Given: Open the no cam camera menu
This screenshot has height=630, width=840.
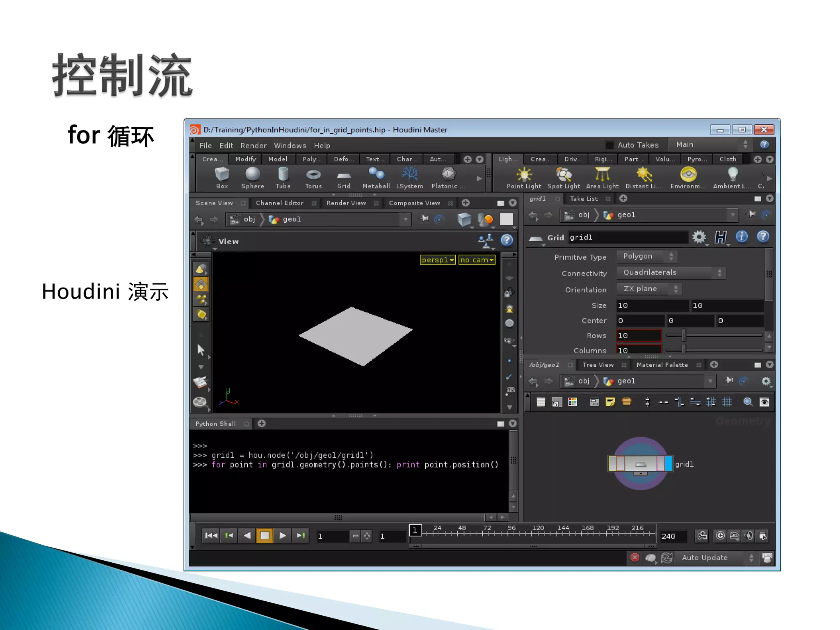Looking at the screenshot, I should click(x=477, y=260).
